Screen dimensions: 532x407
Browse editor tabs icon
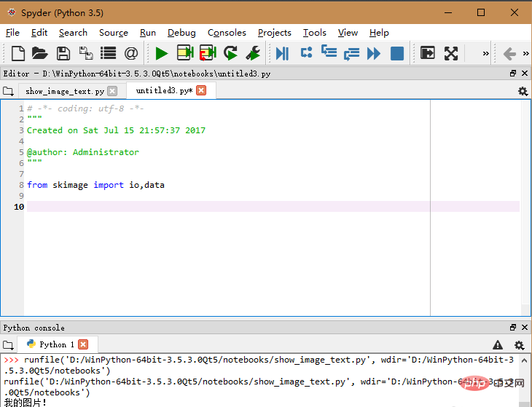click(8, 91)
